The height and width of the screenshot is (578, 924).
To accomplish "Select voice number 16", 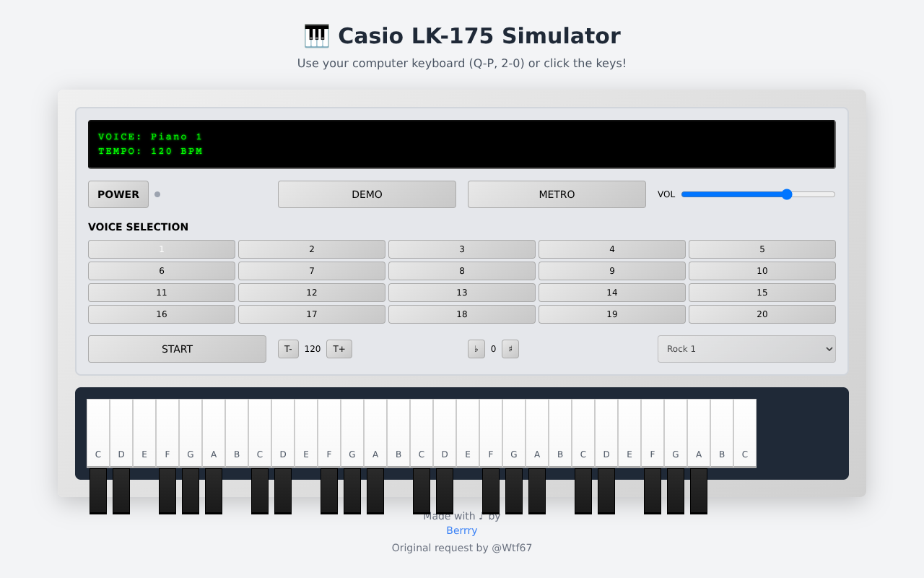I will [x=161, y=314].
